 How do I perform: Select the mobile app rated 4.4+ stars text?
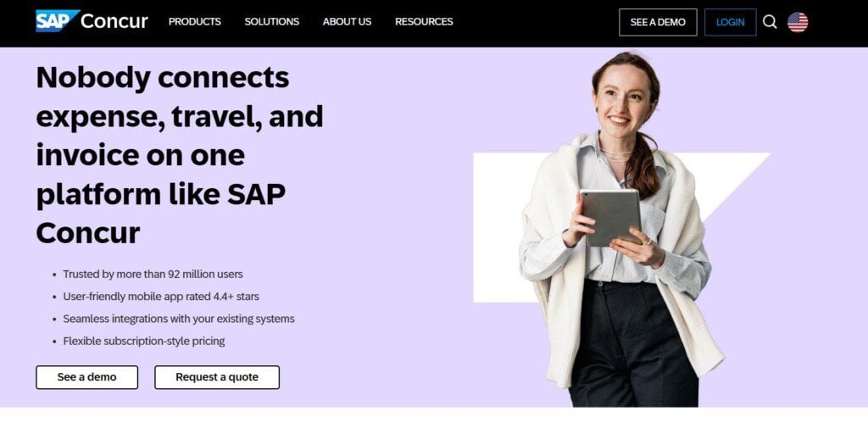coord(161,297)
